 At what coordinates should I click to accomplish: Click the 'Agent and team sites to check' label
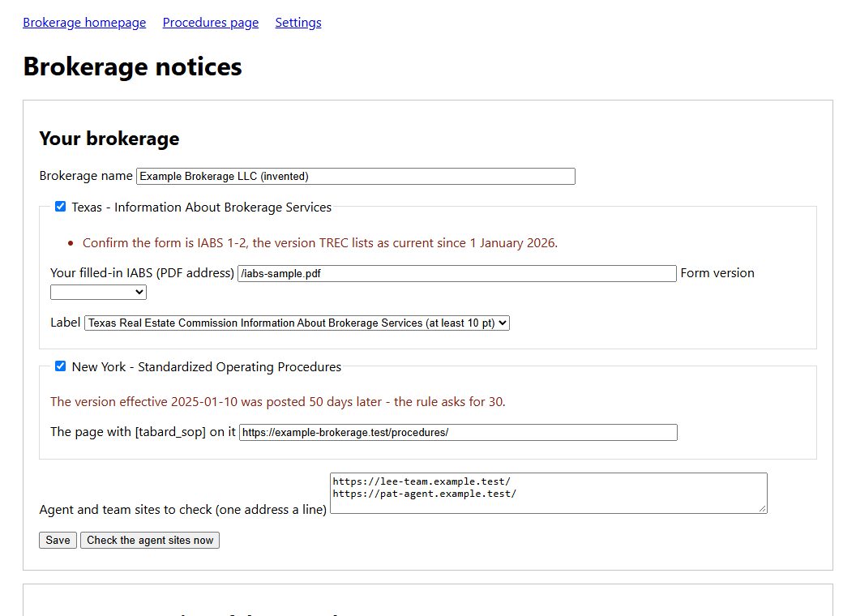click(x=183, y=510)
